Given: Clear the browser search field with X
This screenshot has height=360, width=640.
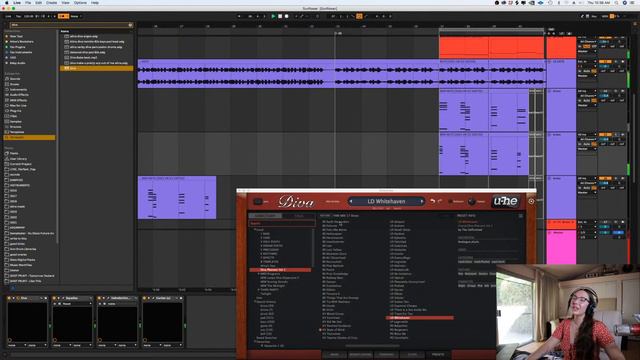Looking at the screenshot, I should 130,25.
